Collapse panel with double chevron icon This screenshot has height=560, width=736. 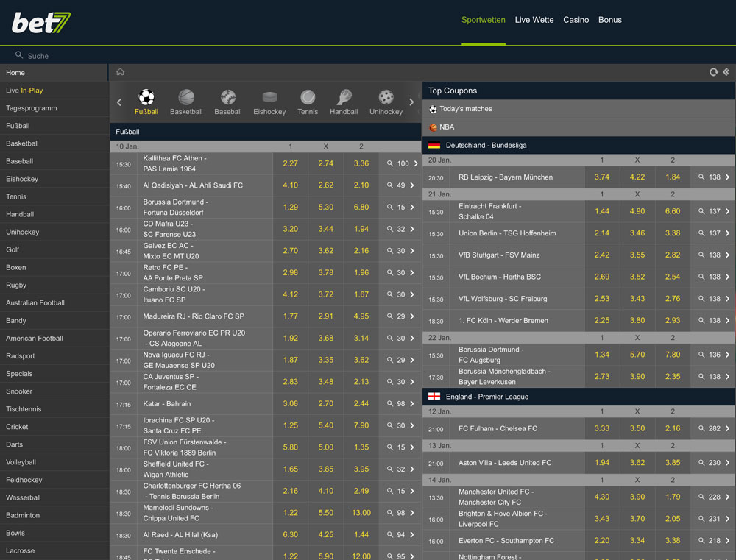click(x=726, y=72)
